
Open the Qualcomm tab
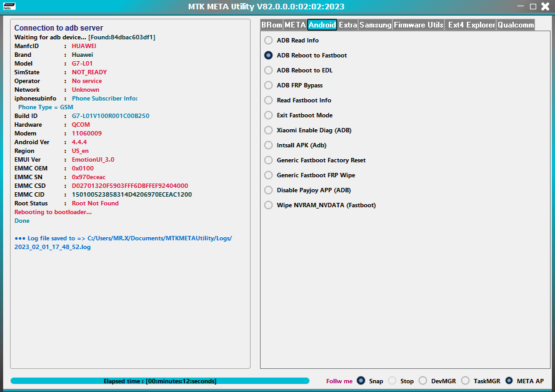(516, 25)
